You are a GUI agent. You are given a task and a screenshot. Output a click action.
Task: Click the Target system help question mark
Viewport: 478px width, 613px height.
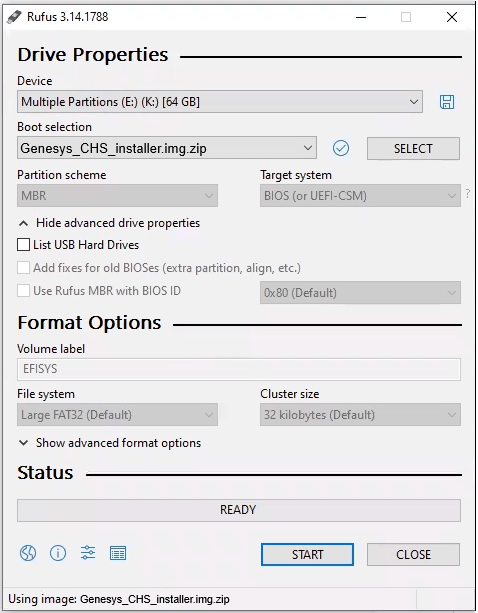[467, 194]
